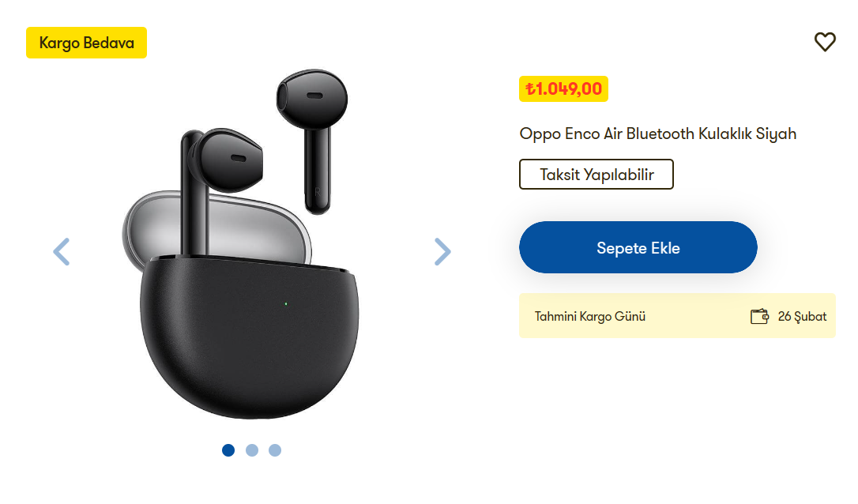Click the 26 Şubat delivery date
858x504 pixels.
tap(802, 316)
